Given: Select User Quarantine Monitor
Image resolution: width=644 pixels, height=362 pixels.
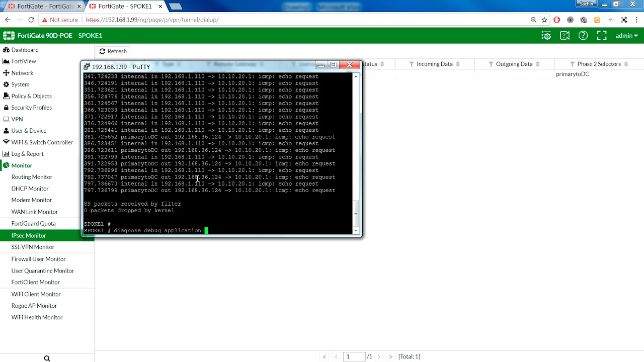Looking at the screenshot, I should (x=43, y=270).
